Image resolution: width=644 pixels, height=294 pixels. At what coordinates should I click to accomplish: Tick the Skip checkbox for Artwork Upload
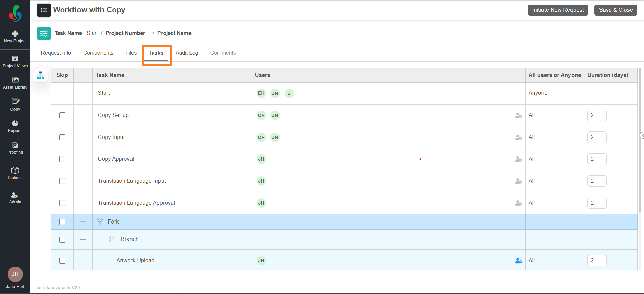tap(62, 261)
